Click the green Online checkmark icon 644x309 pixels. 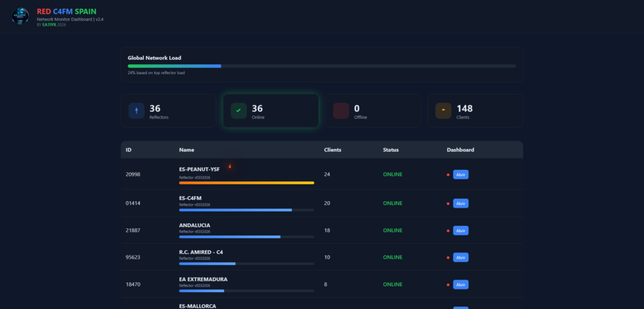pos(238,111)
